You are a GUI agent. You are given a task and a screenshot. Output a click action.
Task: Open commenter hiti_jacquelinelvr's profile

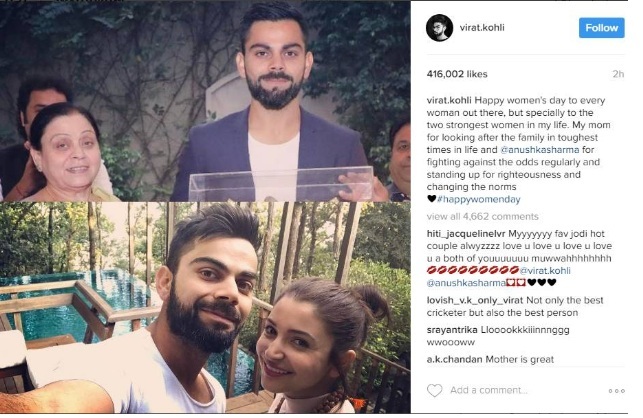click(x=466, y=234)
